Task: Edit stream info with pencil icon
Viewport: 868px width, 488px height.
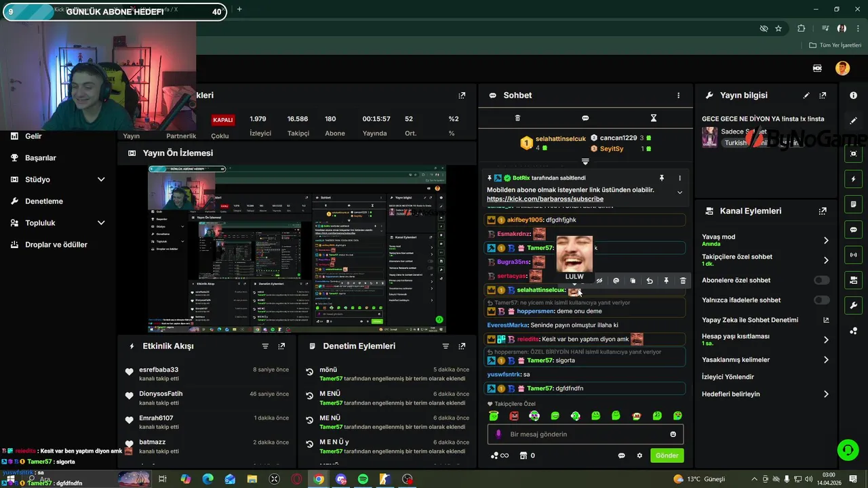Action: 806,96
